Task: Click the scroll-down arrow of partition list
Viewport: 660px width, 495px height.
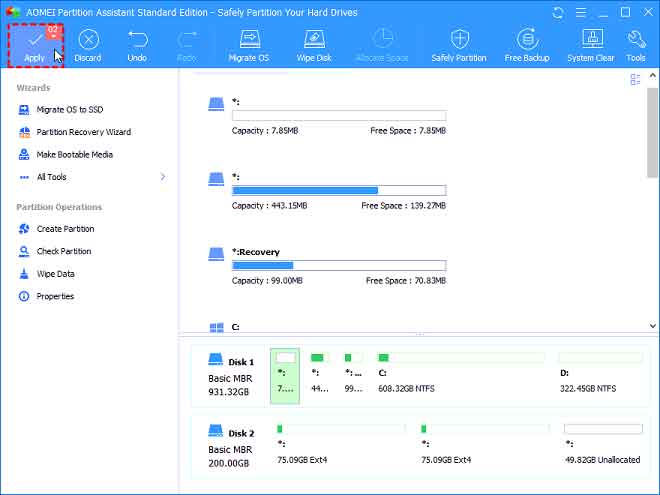Action: (652, 325)
